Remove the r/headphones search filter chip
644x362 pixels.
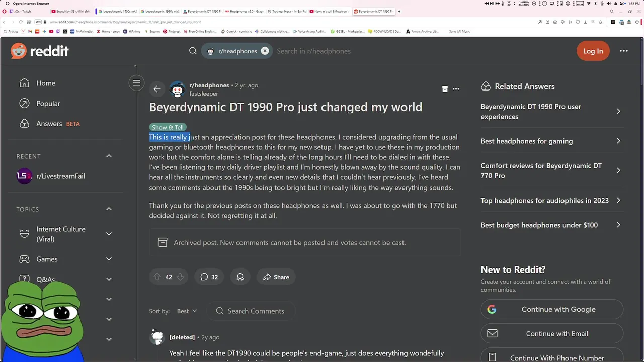pos(265,51)
